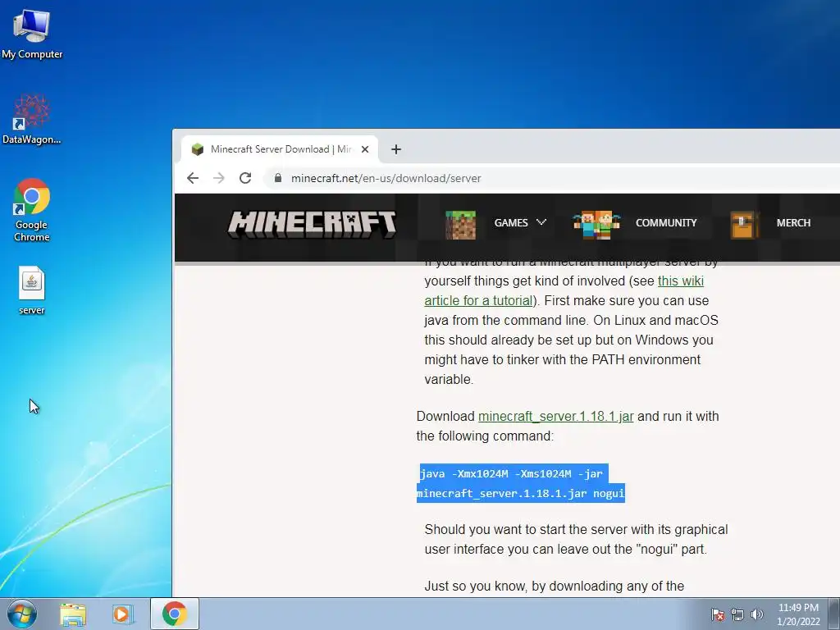Click the grass block Games icon

click(x=460, y=225)
